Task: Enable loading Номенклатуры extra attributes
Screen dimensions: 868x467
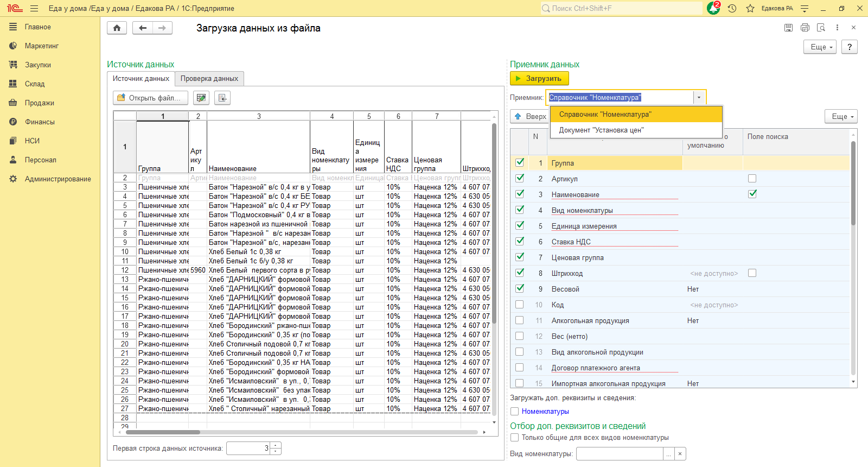Action: (515, 411)
